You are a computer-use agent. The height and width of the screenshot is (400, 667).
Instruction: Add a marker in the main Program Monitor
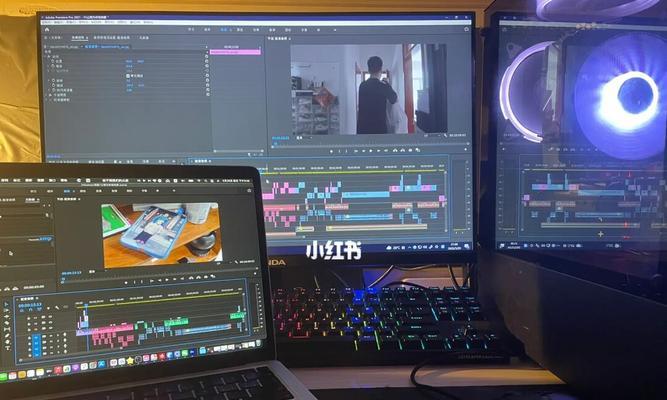(331, 151)
